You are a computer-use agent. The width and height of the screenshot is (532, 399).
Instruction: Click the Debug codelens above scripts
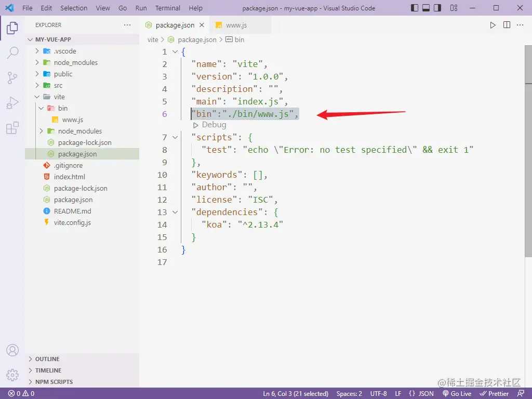210,125
